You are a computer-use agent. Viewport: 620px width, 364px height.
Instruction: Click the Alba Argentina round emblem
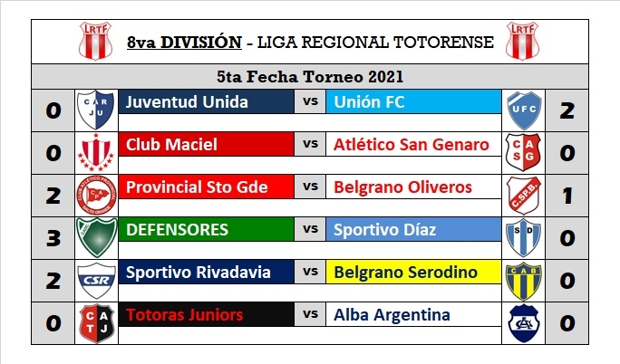(x=524, y=322)
